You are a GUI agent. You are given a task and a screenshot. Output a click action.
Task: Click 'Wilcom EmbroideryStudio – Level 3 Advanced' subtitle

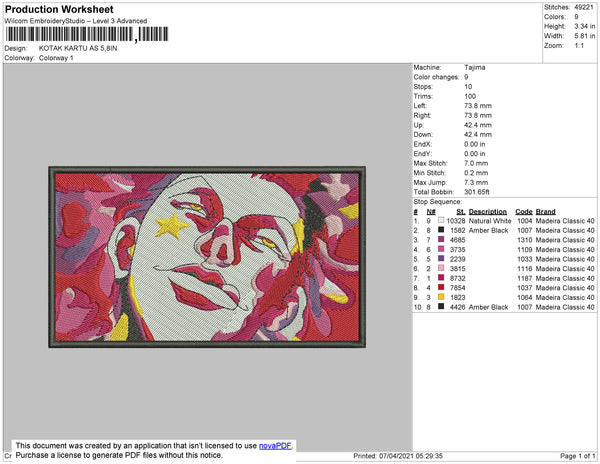[x=76, y=21]
